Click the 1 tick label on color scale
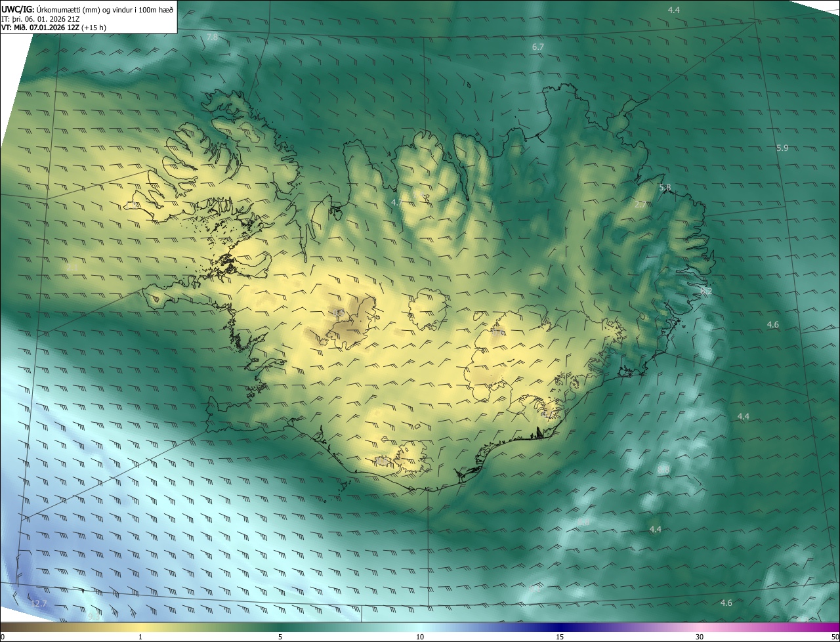This screenshot has height=642, width=840. 140,637
